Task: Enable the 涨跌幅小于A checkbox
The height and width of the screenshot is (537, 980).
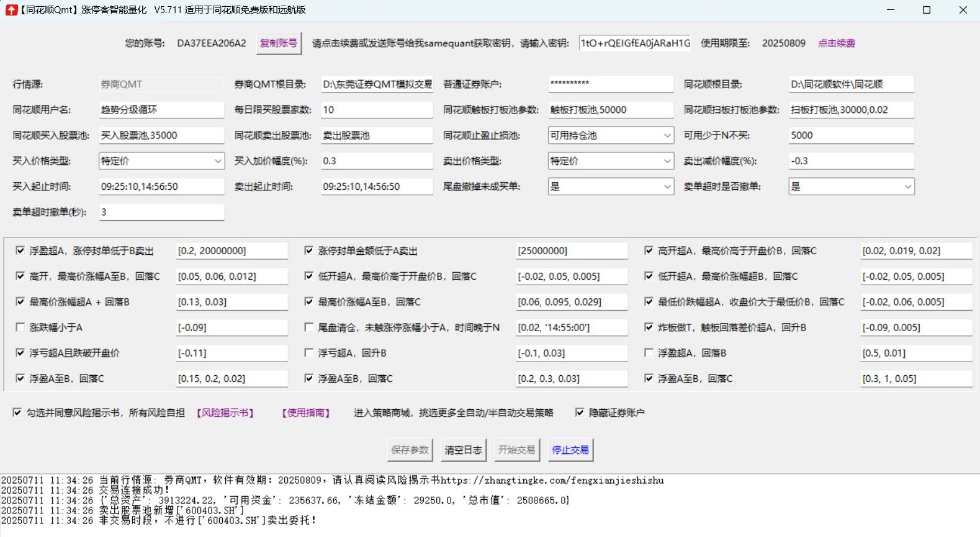Action: 20,327
